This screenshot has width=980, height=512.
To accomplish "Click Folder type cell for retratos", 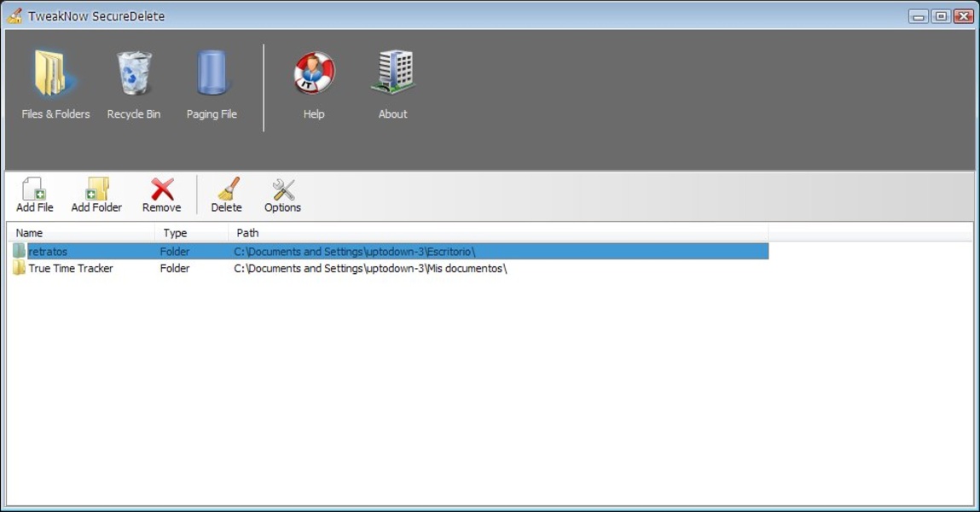I will [174, 252].
